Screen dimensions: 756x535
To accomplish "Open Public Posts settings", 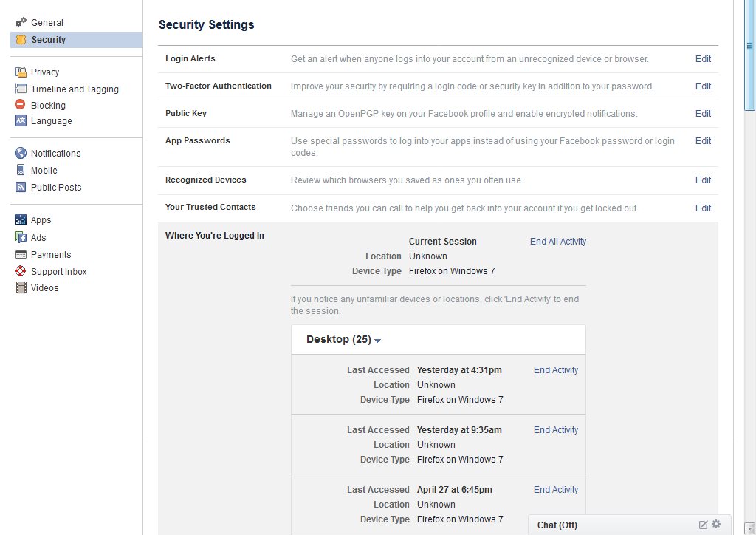I will tap(56, 187).
